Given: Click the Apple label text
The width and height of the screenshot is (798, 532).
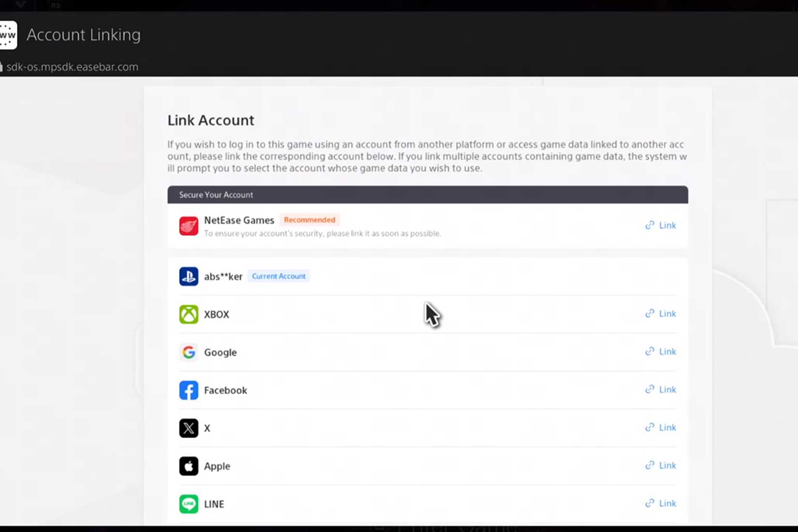Looking at the screenshot, I should coord(217,466).
